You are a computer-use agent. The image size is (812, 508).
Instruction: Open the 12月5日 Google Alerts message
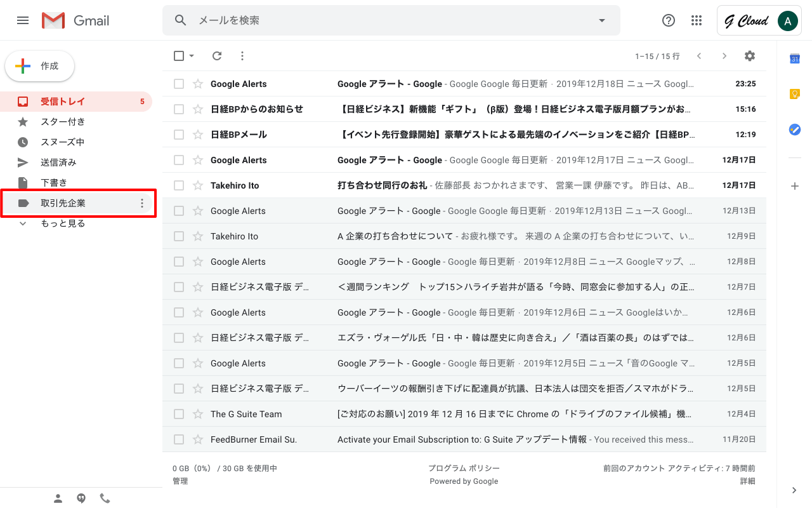464,363
